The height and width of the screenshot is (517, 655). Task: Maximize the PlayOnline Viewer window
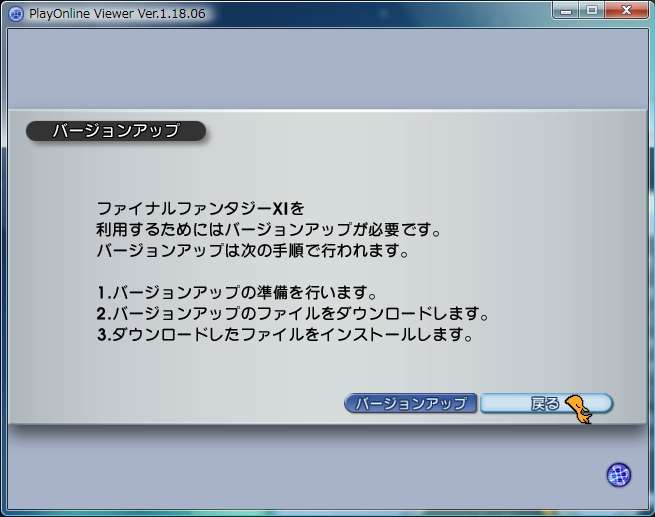(x=592, y=10)
